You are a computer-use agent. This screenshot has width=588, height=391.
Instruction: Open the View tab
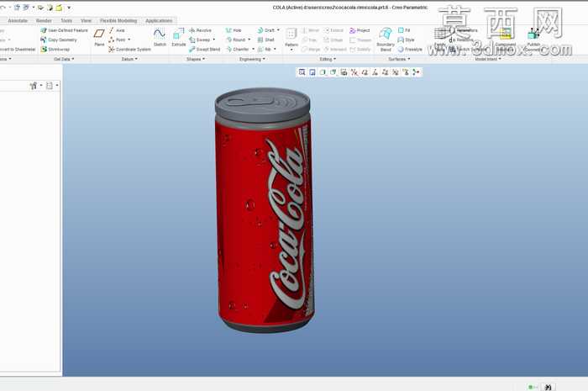coord(86,21)
